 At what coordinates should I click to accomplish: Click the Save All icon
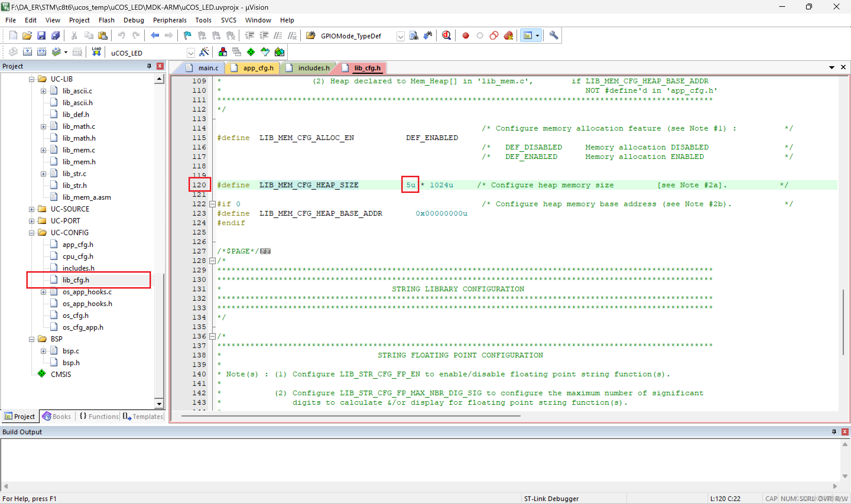[55, 35]
